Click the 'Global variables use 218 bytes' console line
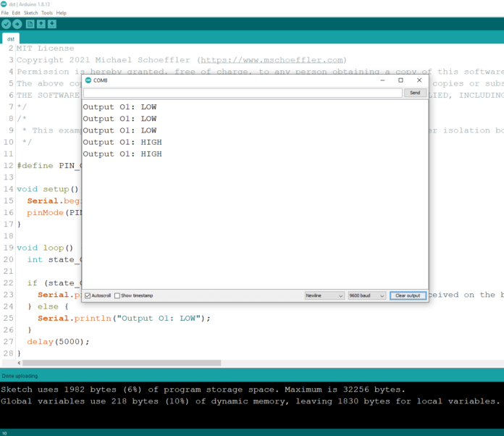Image resolution: width=504 pixels, height=436 pixels. pyautogui.click(x=251, y=401)
